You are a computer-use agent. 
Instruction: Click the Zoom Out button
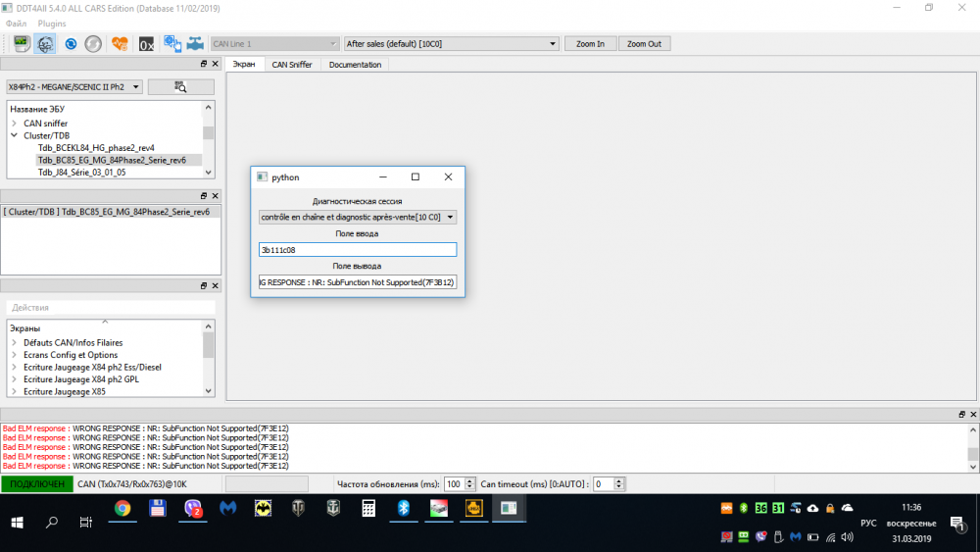click(x=644, y=44)
